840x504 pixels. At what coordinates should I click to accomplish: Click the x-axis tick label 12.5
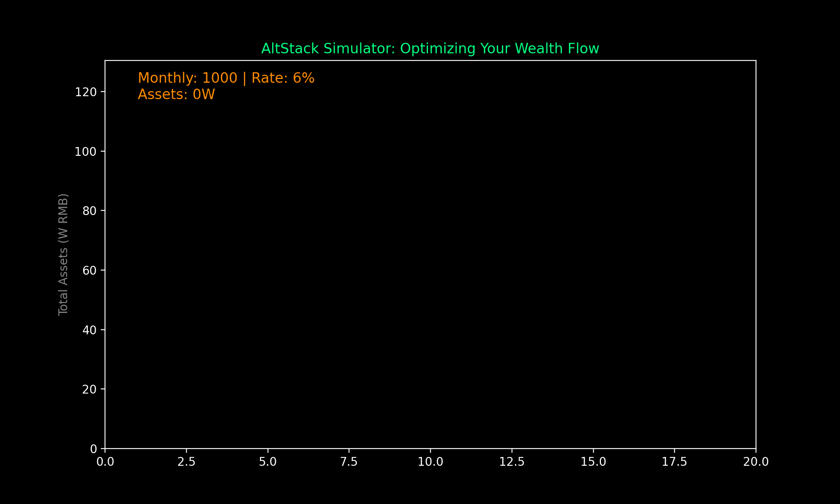[512, 462]
